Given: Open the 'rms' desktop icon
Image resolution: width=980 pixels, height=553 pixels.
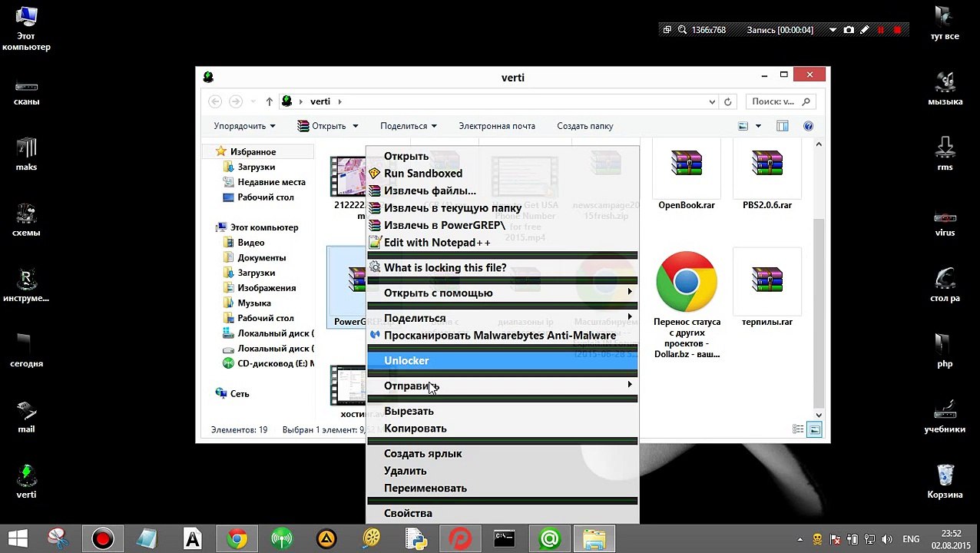Looking at the screenshot, I should click(x=945, y=154).
